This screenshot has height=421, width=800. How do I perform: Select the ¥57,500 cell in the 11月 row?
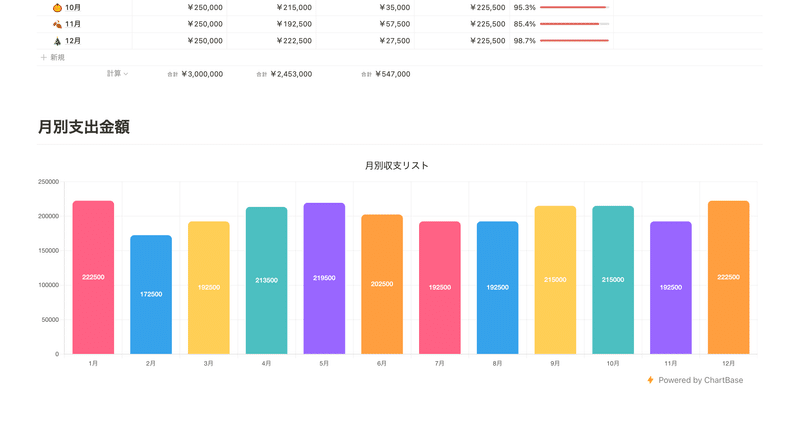click(365, 24)
